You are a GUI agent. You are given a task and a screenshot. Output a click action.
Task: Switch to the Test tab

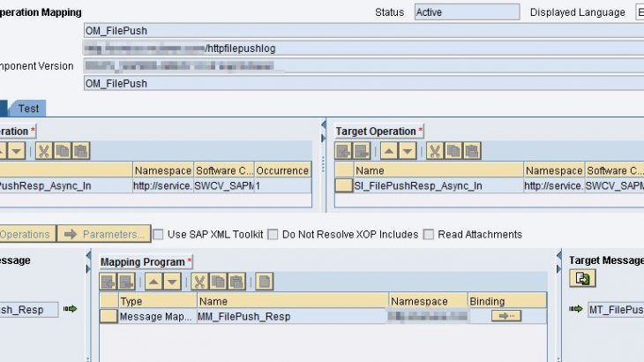coord(28,109)
